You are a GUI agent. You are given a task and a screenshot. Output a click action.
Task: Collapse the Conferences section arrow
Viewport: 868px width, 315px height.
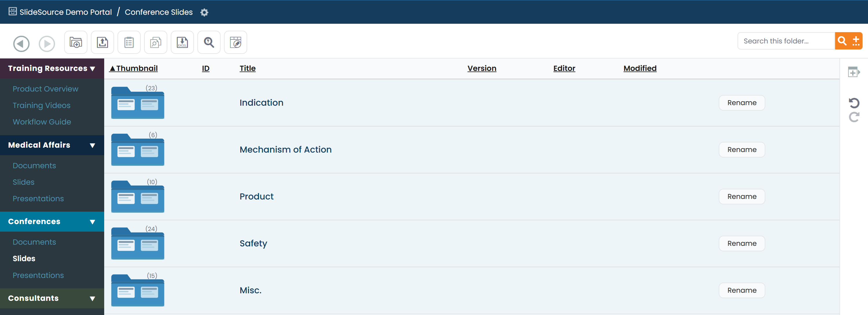click(92, 222)
